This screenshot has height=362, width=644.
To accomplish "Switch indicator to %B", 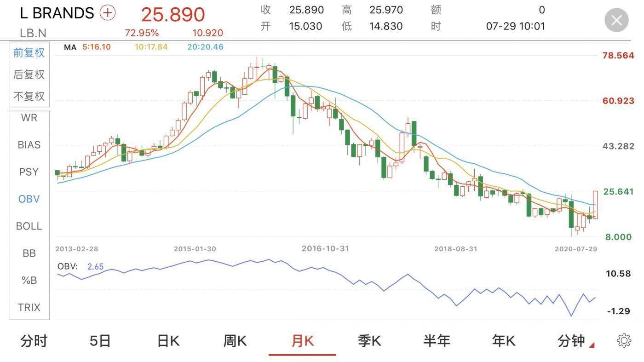I will point(29,280).
